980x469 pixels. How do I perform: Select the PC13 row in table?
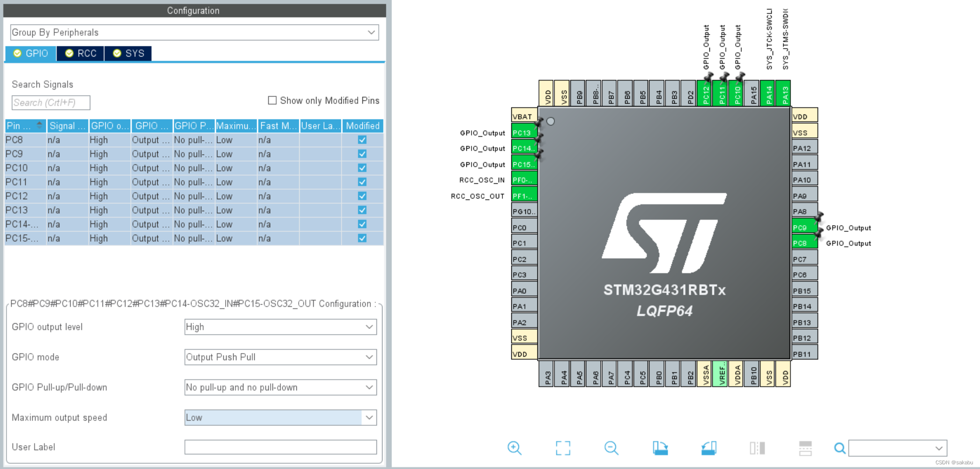click(194, 210)
